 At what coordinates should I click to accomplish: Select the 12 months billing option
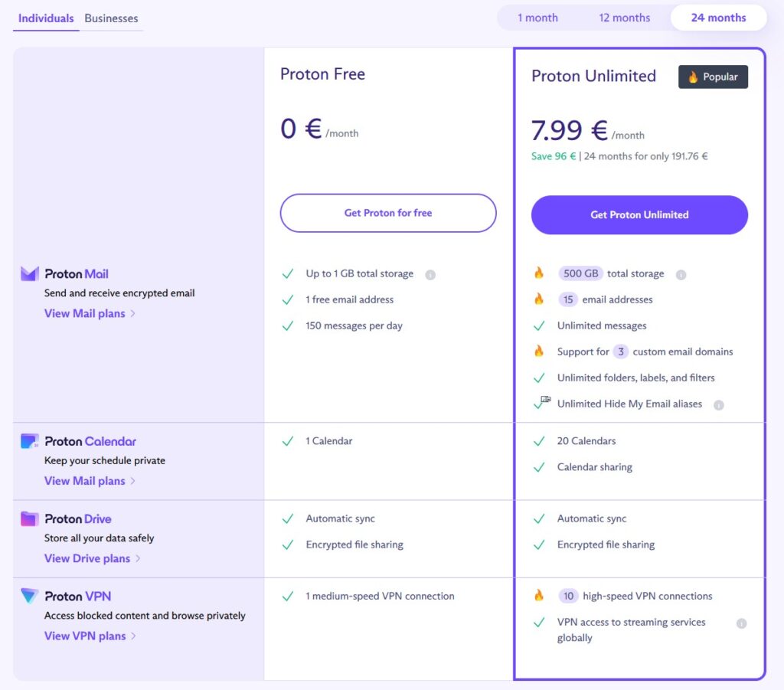(x=625, y=18)
